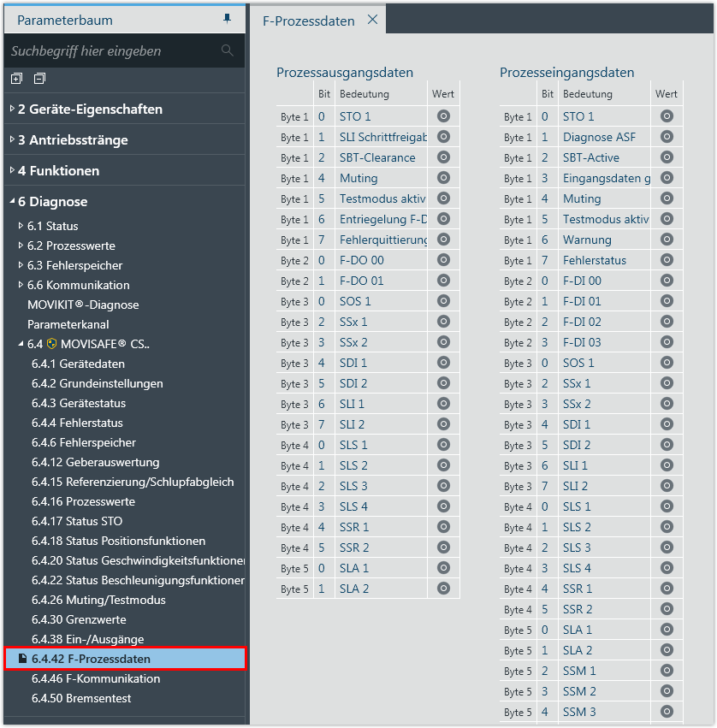Collapse the 6 Diagnose node
Image resolution: width=717 pixels, height=728 pixels.
(x=11, y=202)
